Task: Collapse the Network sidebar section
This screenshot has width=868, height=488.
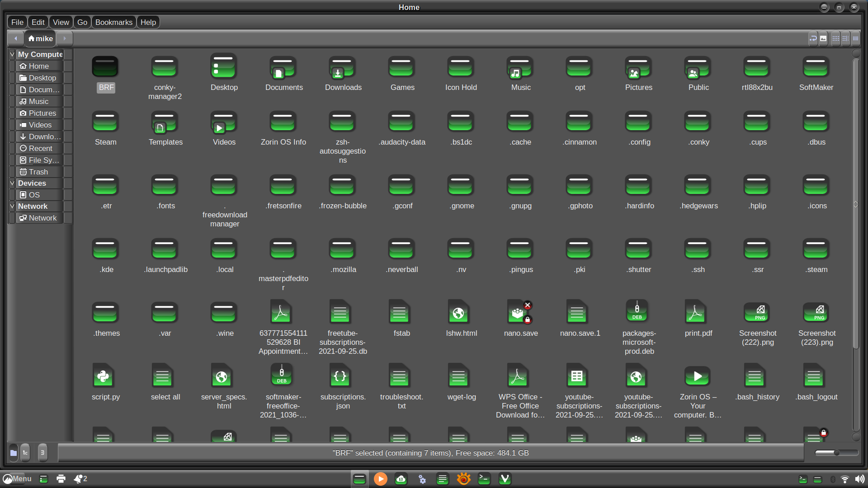Action: 12,206
